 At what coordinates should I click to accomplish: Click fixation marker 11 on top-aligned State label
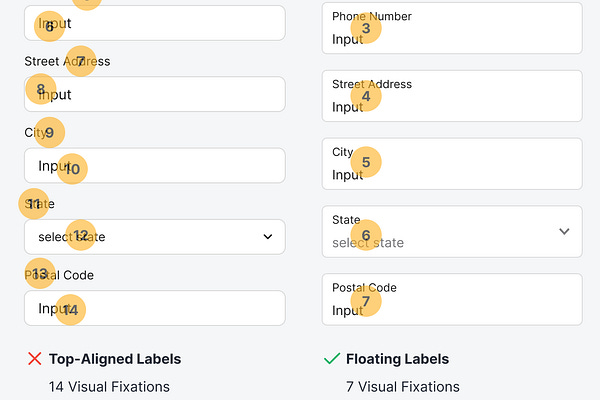34,204
